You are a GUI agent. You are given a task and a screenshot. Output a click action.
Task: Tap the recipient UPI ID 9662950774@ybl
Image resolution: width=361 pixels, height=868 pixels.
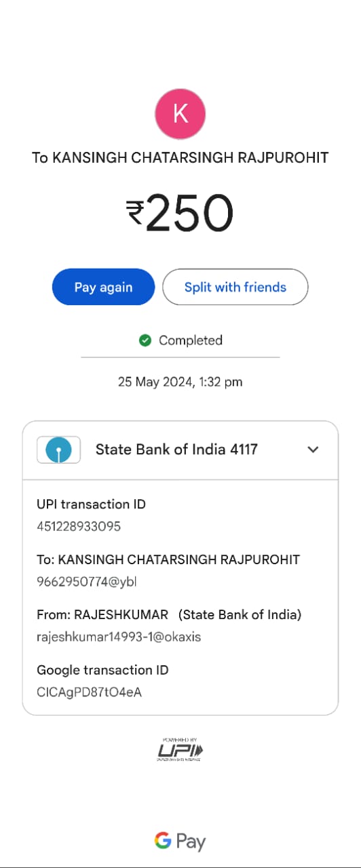coord(81,582)
